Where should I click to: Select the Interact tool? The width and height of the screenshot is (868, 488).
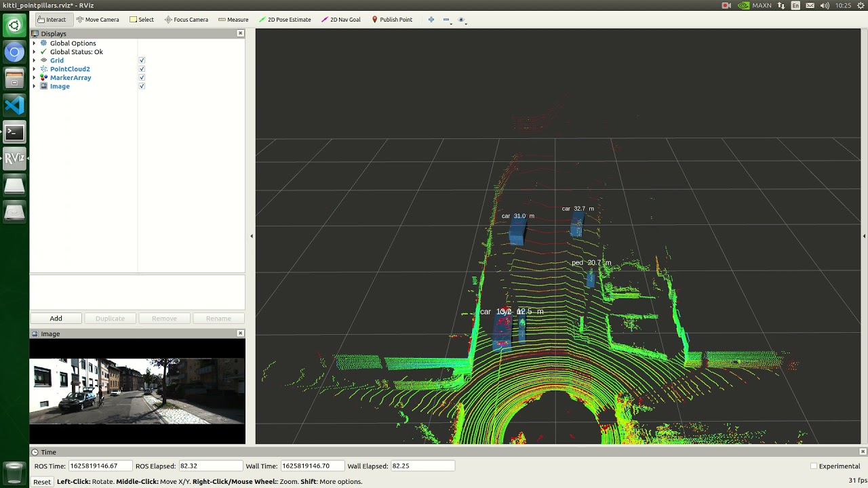[52, 20]
